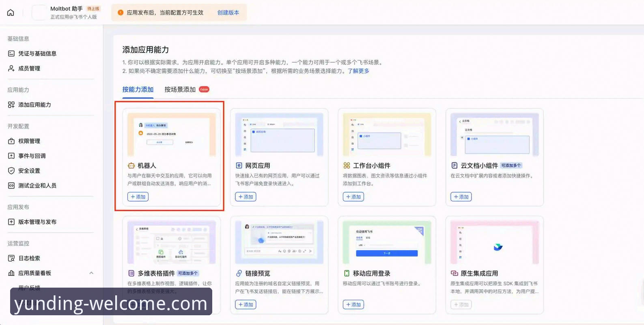Add the 工作台小组件 capability
Screen dimensions: 644x325
tap(353, 197)
